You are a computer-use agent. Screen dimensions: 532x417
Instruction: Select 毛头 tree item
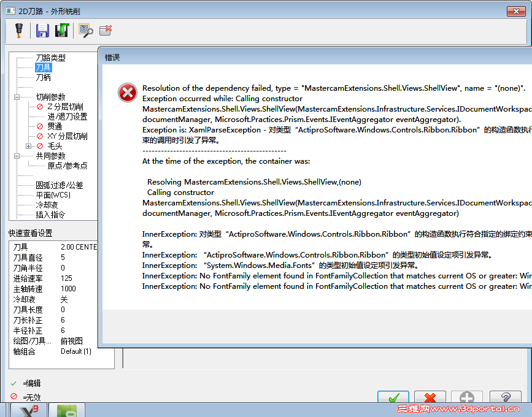[55, 146]
